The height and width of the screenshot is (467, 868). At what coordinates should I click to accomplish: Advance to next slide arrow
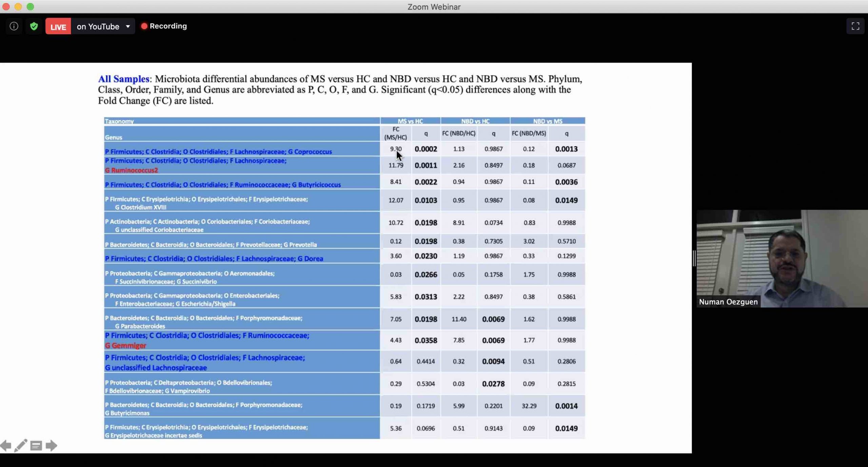[51, 446]
